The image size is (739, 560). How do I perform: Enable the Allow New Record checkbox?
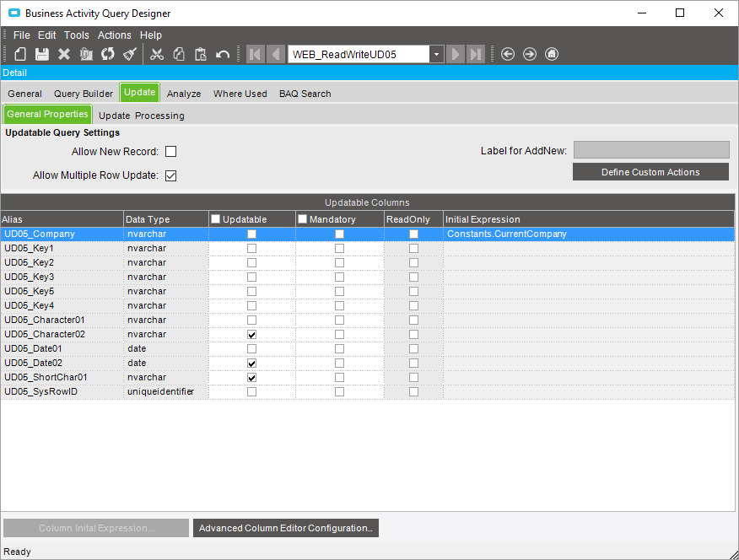170,152
